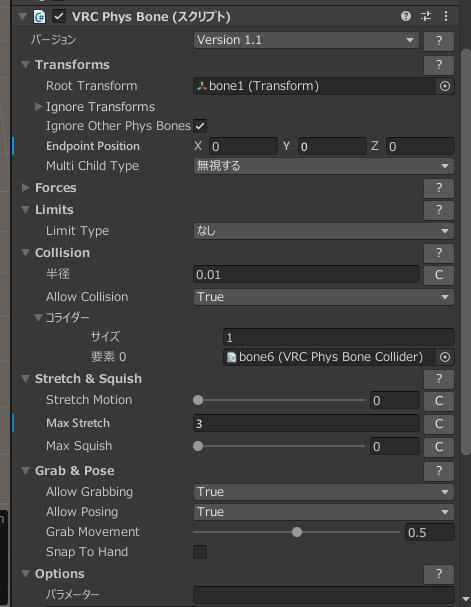Open Allow Grabbing dropdown

tap(324, 492)
